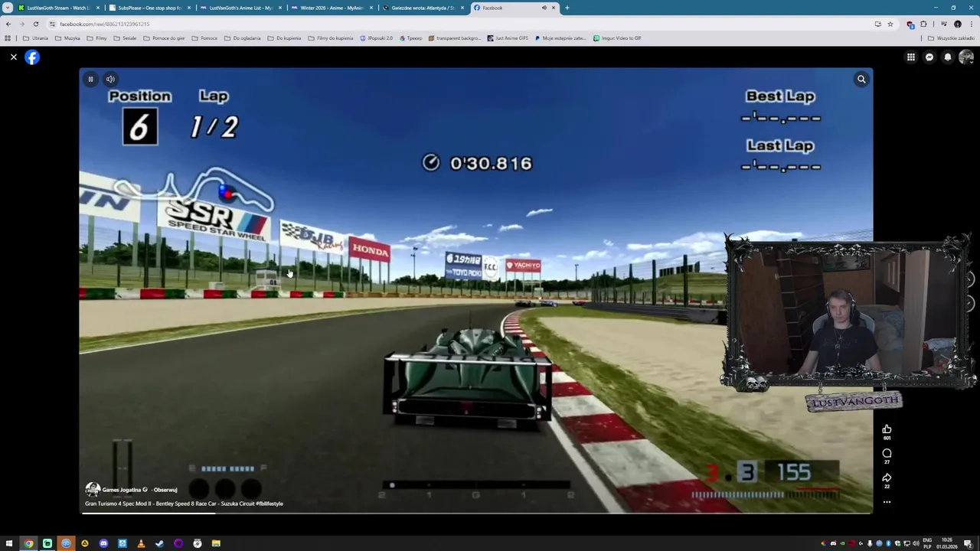Open the Chrome three-dot menu
This screenshot has height=551, width=980.
click(x=971, y=24)
